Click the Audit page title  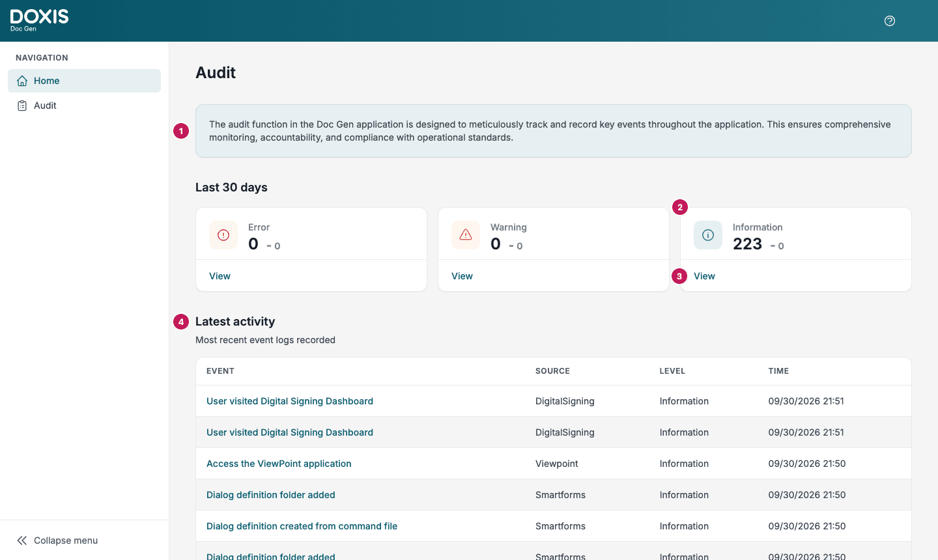pyautogui.click(x=216, y=72)
